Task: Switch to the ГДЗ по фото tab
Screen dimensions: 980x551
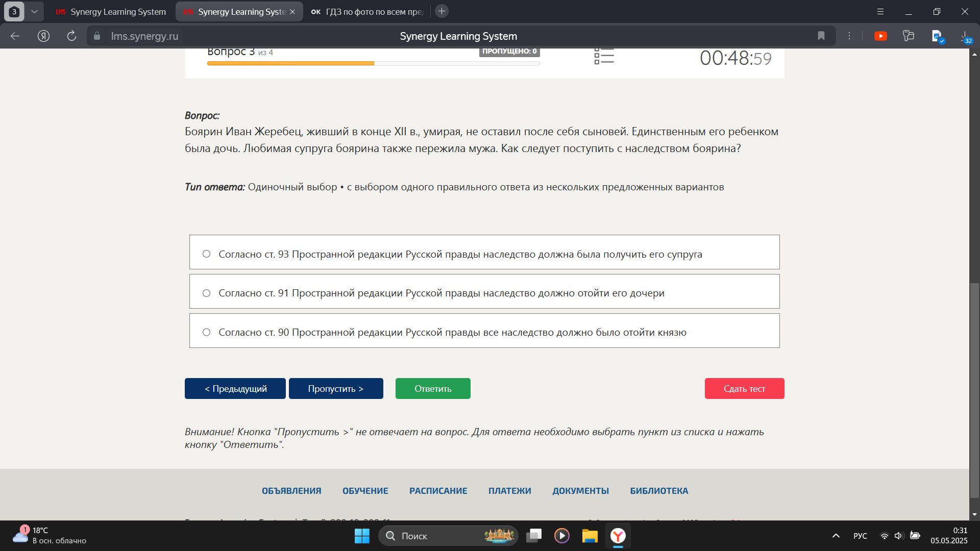Action: pyautogui.click(x=367, y=11)
